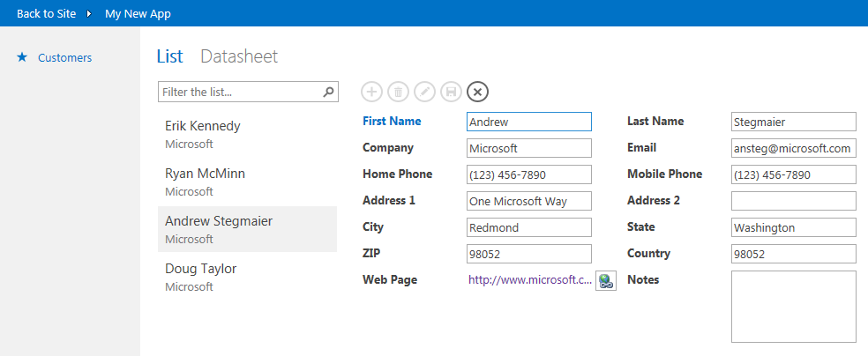The height and width of the screenshot is (356, 868).
Task: Go Back to Site link
Action: point(46,13)
